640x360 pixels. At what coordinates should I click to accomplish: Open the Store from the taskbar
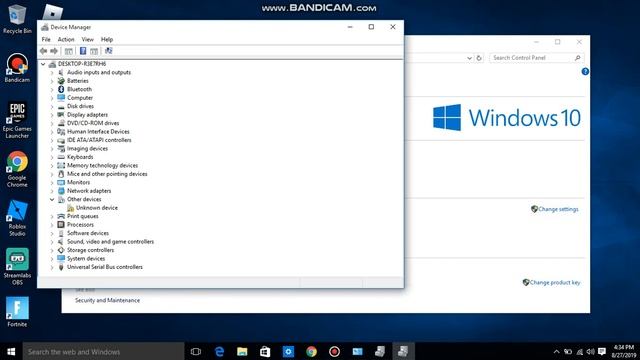click(x=265, y=351)
